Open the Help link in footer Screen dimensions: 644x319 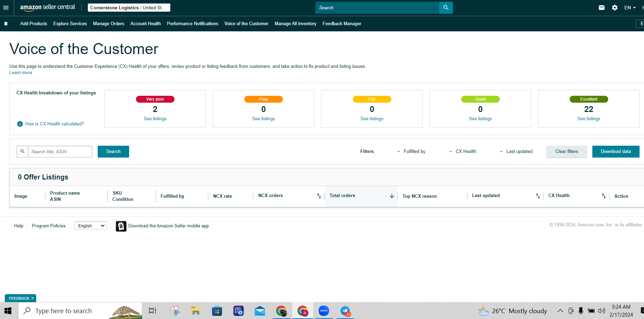(x=19, y=226)
